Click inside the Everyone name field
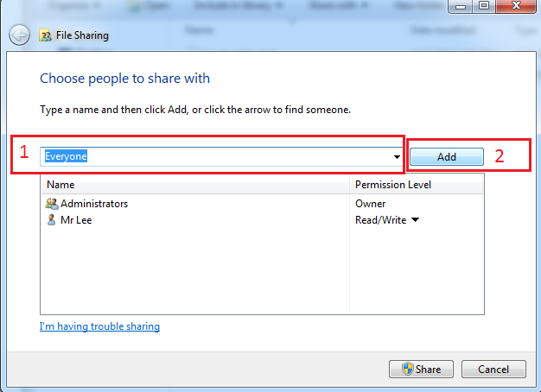541x392 pixels. pos(216,156)
